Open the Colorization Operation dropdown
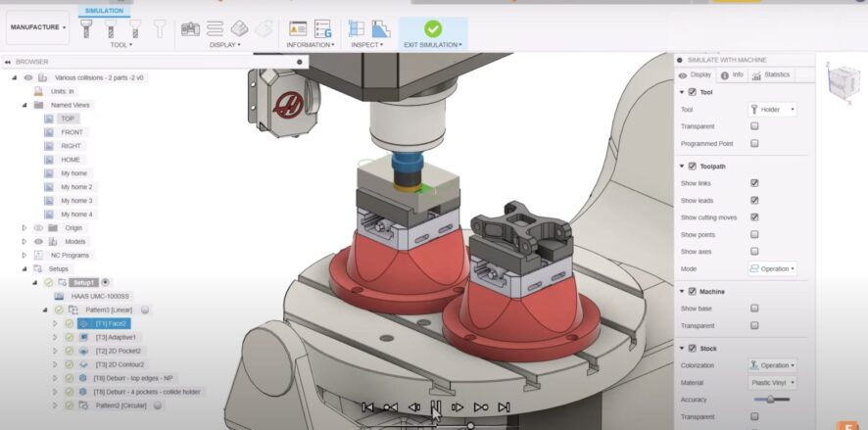The height and width of the screenshot is (430, 868). point(772,365)
